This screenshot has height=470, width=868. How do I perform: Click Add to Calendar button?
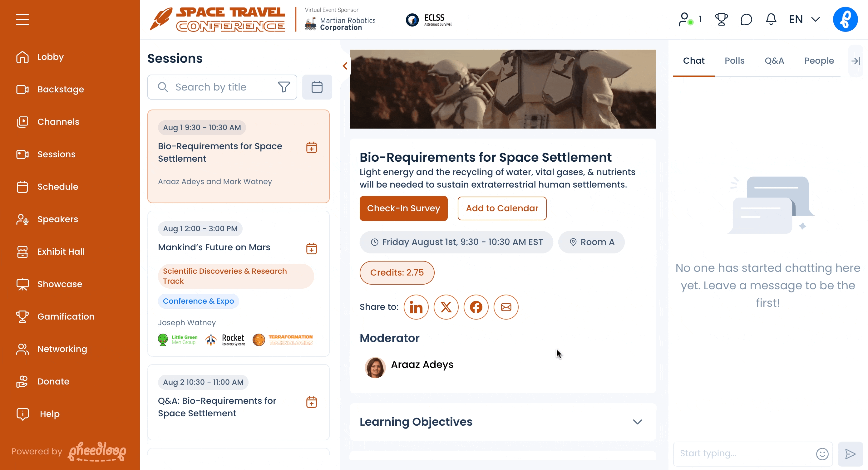(502, 208)
